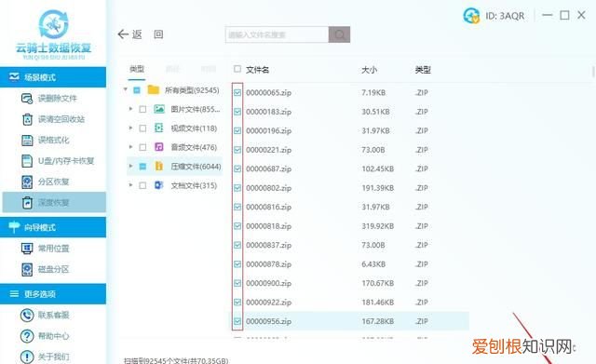Expand the 音频文件 tree arrow
Image resolution: width=596 pixels, height=364 pixels.
pyautogui.click(x=130, y=147)
